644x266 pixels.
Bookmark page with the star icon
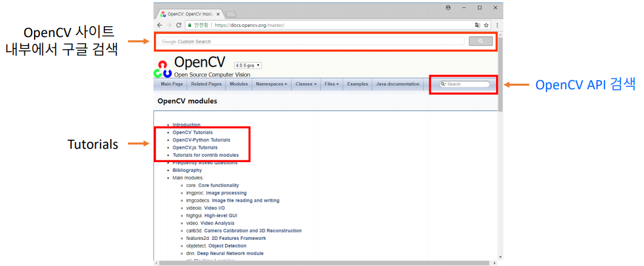(486, 25)
